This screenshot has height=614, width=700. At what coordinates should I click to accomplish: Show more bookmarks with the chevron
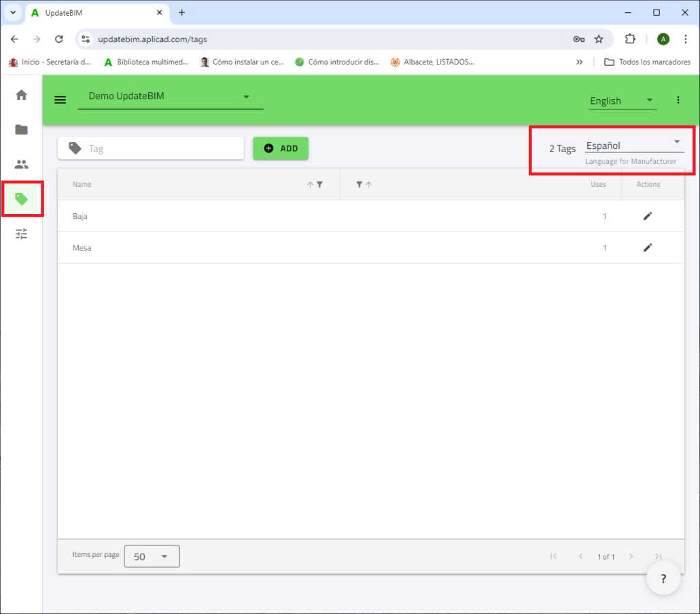580,62
